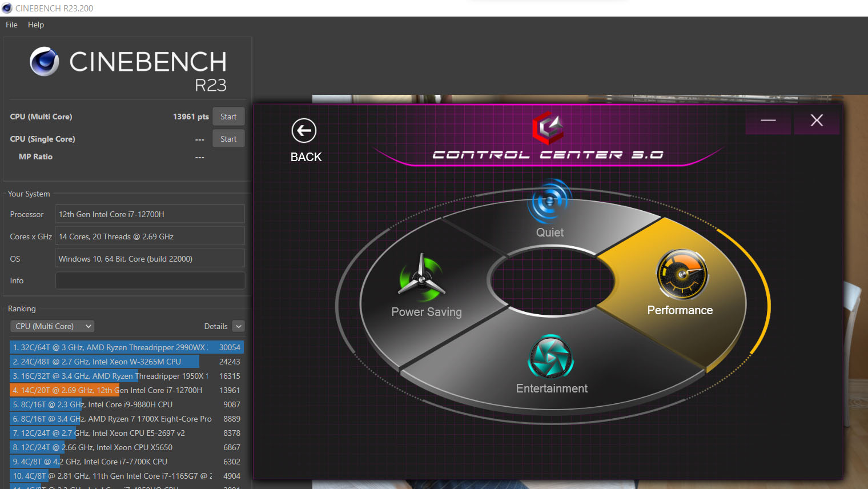This screenshot has height=489, width=868.
Task: Open the Help menu
Action: pos(36,25)
